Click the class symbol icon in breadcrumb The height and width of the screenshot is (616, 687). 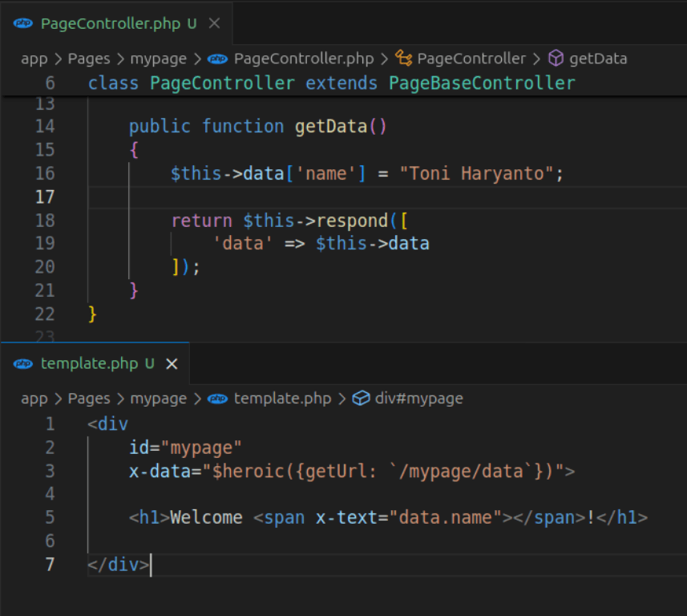tap(403, 59)
